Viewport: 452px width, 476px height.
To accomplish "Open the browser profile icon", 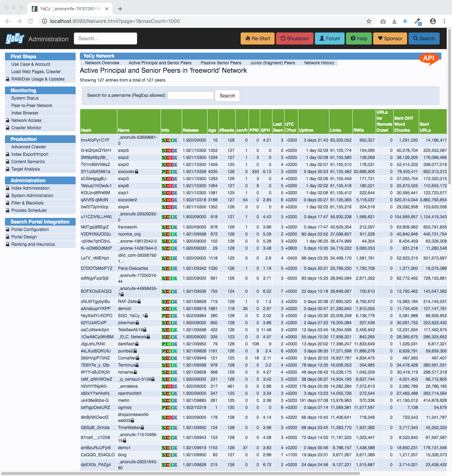I will point(433,21).
